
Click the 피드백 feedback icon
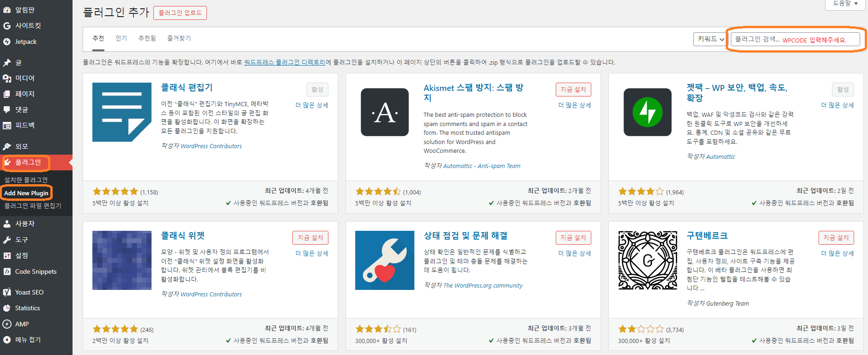coord(7,125)
